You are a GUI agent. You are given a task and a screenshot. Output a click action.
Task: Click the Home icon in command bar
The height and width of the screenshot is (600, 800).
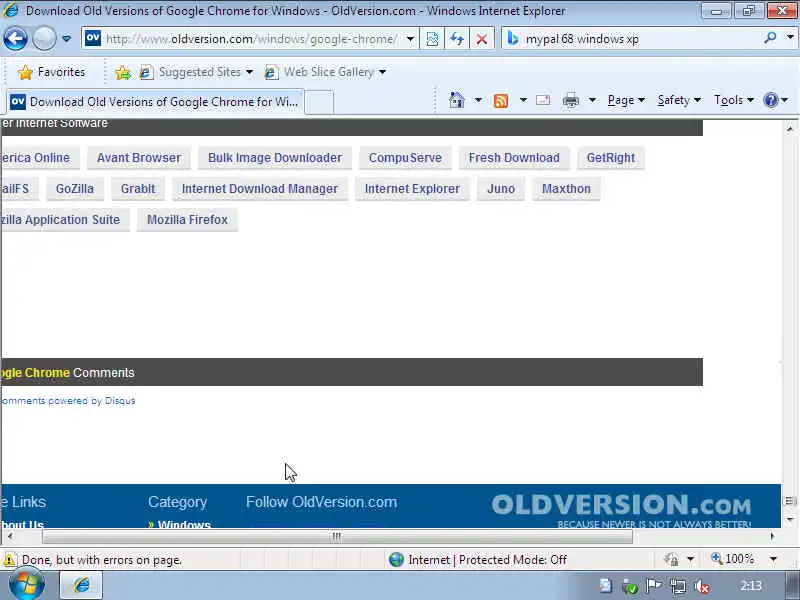coord(457,100)
